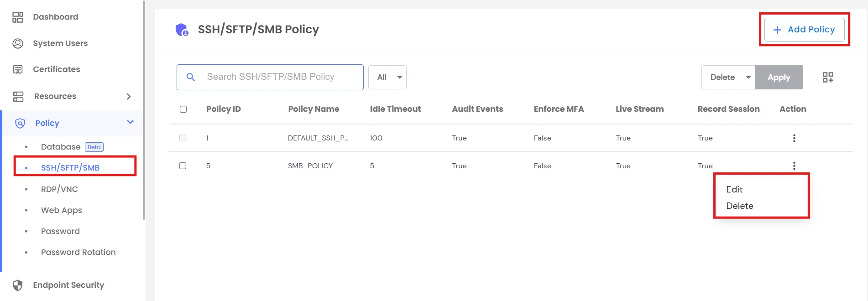Click the Add Policy button

click(x=804, y=30)
